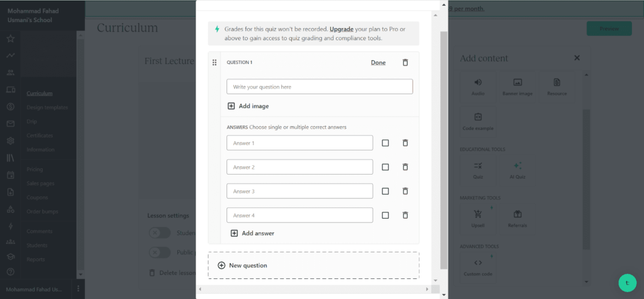
Task: Click the New question plus icon
Action: 221,265
